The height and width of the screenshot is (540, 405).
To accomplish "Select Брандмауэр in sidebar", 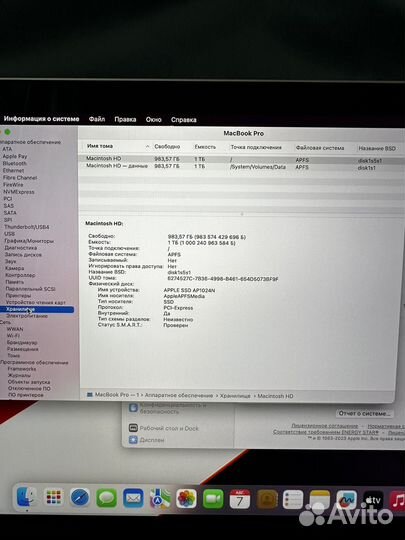I will point(22,342).
